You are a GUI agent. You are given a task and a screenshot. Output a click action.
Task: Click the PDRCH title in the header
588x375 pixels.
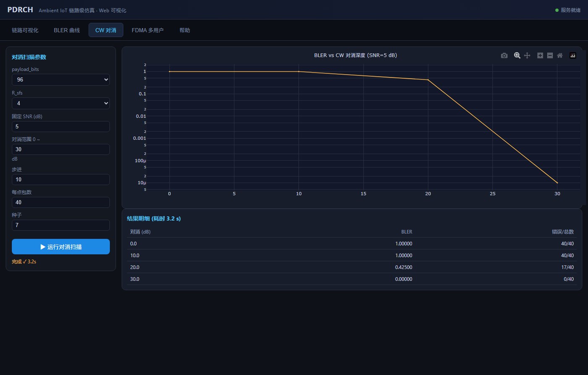tap(20, 10)
